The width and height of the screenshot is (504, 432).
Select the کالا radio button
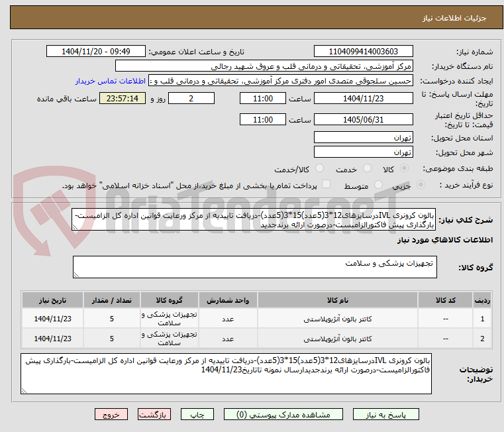point(405,168)
